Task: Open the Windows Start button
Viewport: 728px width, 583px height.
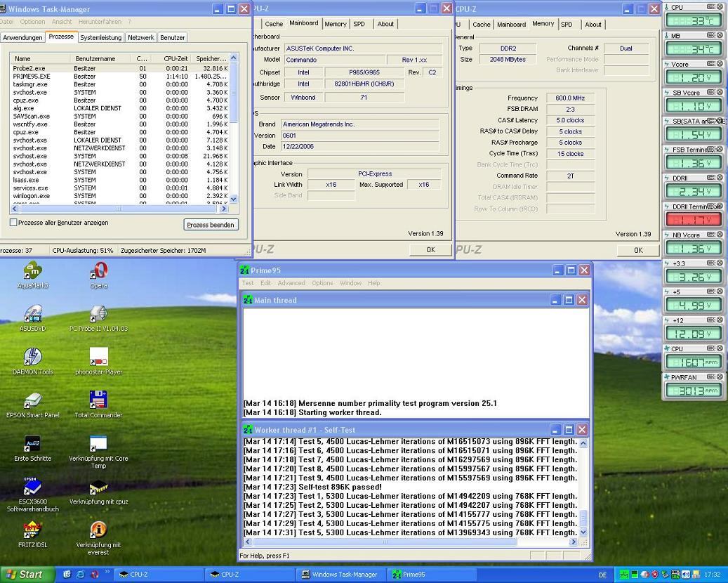Action: pos(28,575)
